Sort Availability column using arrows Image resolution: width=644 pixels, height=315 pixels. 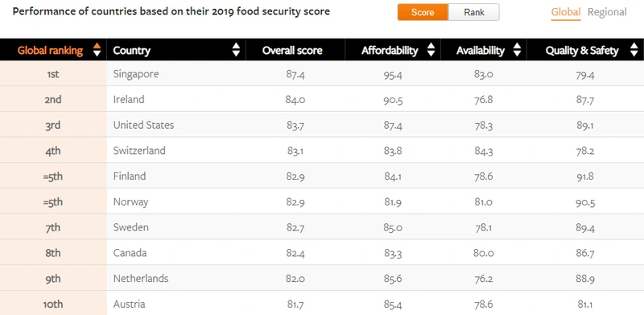pyautogui.click(x=517, y=50)
